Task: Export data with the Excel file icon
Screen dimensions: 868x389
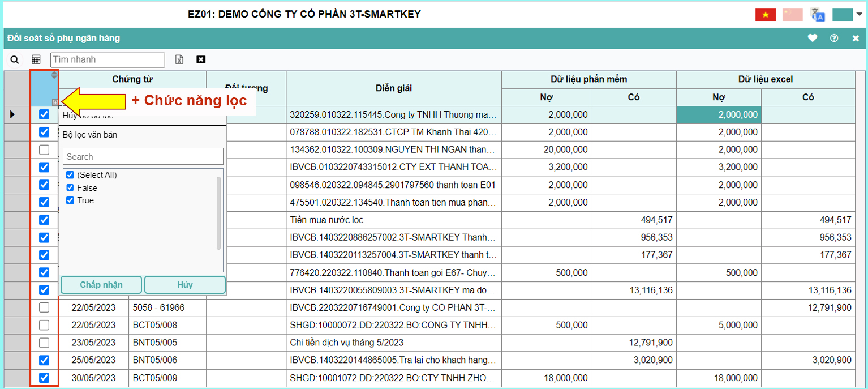Action: [179, 59]
